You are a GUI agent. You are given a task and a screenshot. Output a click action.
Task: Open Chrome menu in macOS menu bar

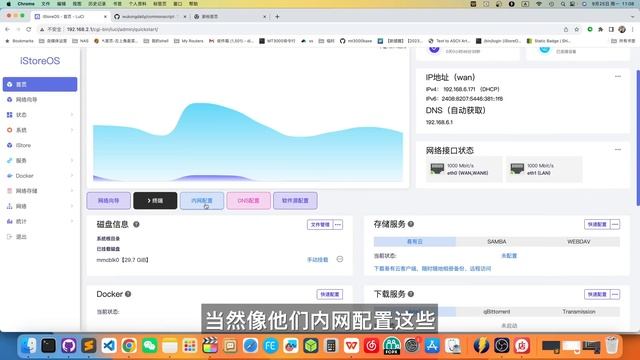click(26, 4)
